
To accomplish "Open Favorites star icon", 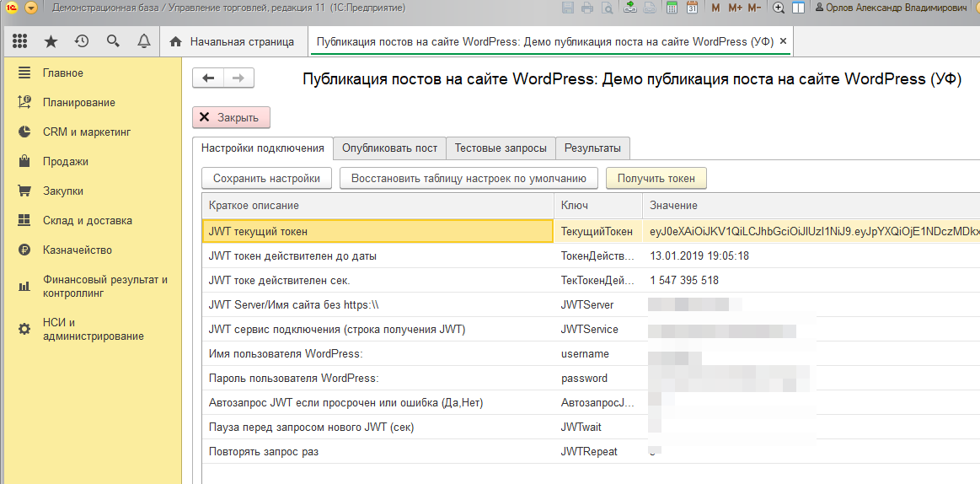I will tap(51, 41).
